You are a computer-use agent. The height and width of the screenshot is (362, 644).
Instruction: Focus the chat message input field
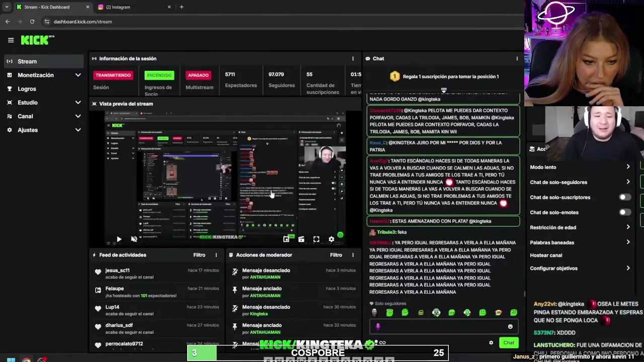(x=443, y=326)
